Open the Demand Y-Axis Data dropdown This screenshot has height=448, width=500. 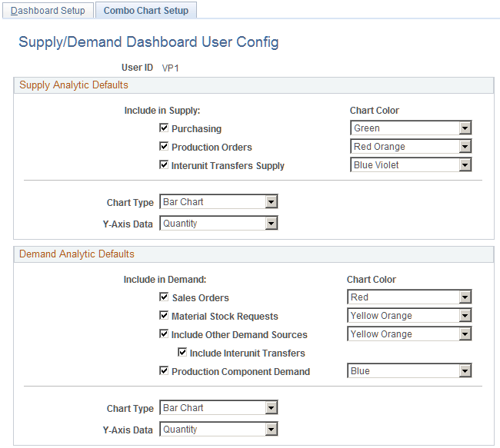pos(218,430)
